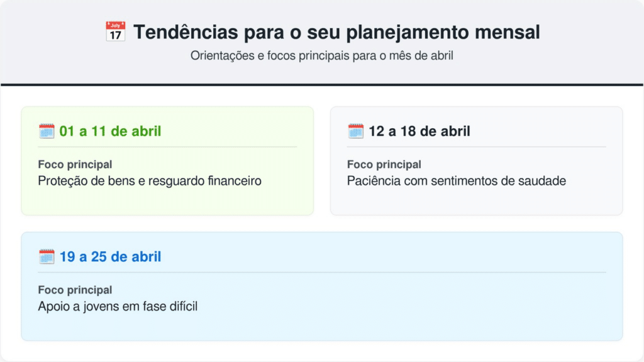644x362 pixels.
Task: Click the divider line under 19 a 25 de abril
Action: pyautogui.click(x=322, y=273)
